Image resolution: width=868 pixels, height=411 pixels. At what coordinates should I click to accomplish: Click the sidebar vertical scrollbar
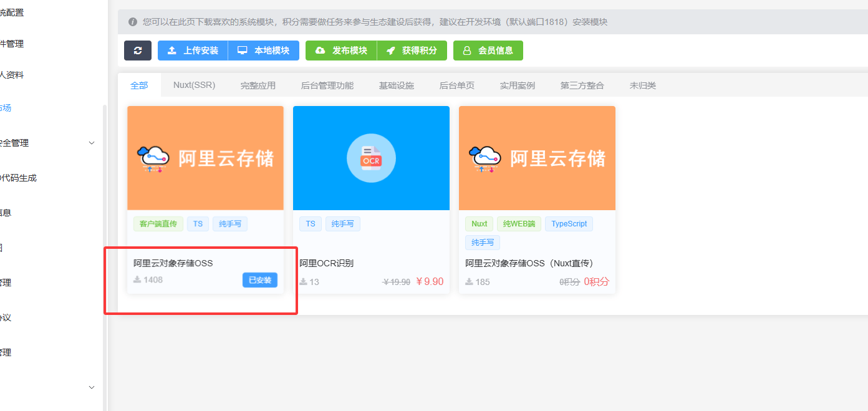[105, 258]
